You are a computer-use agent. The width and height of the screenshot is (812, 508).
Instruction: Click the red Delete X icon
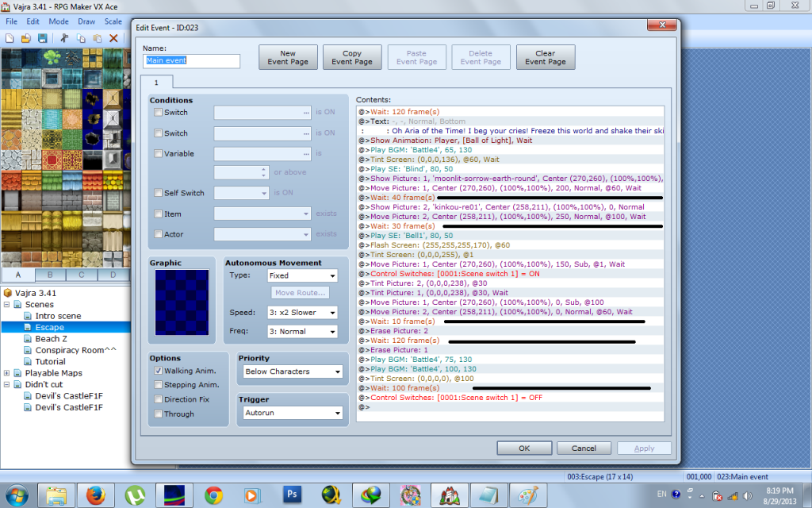[113, 38]
